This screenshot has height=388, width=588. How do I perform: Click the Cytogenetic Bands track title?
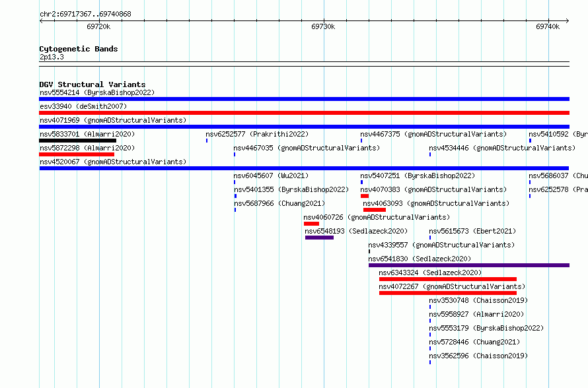pyautogui.click(x=79, y=49)
